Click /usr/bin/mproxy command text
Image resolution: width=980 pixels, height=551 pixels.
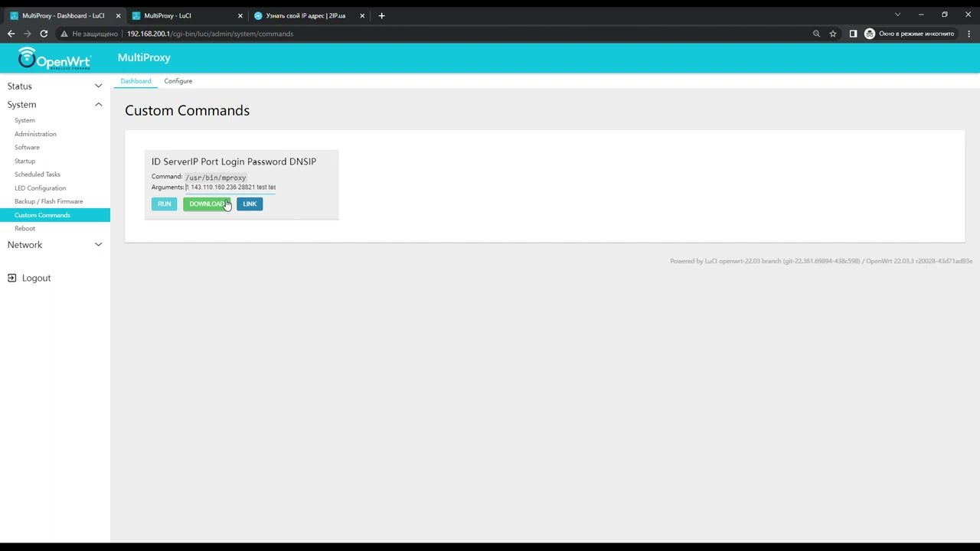coord(216,178)
